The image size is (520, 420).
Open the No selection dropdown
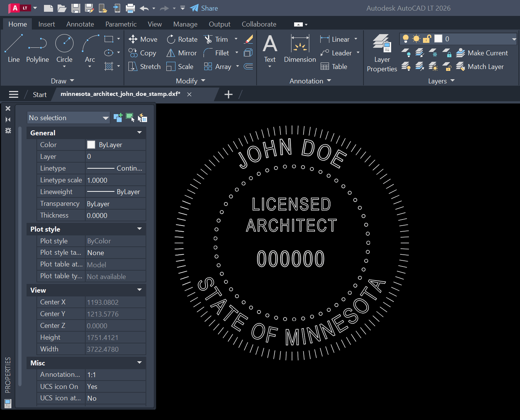click(69, 118)
